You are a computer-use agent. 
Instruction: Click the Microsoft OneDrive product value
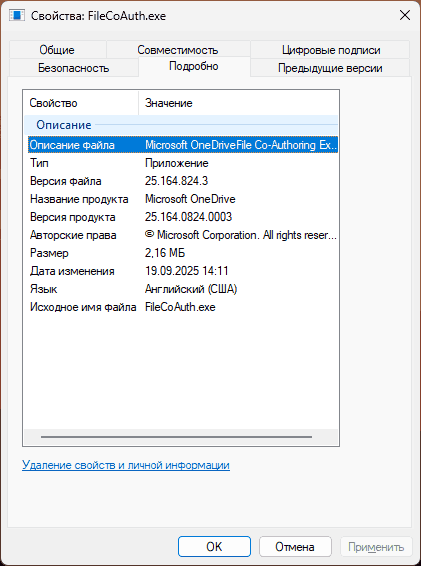[190, 199]
